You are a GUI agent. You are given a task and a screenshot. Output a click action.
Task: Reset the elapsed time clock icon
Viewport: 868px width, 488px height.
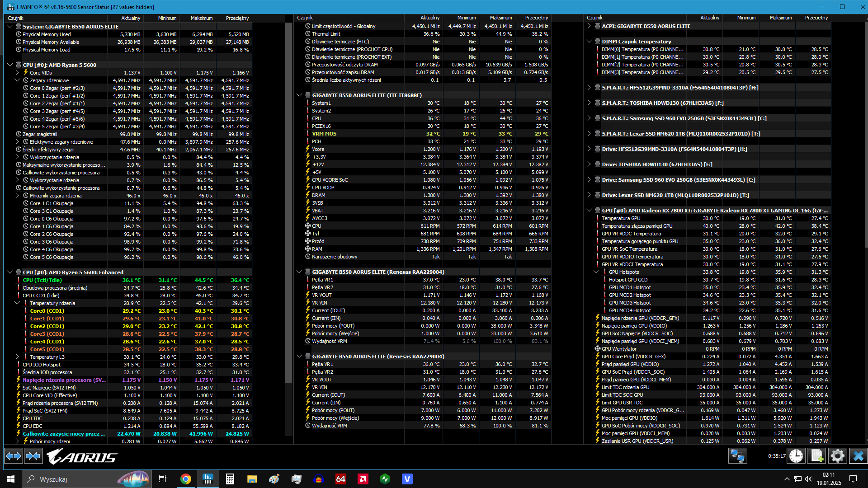click(x=796, y=456)
